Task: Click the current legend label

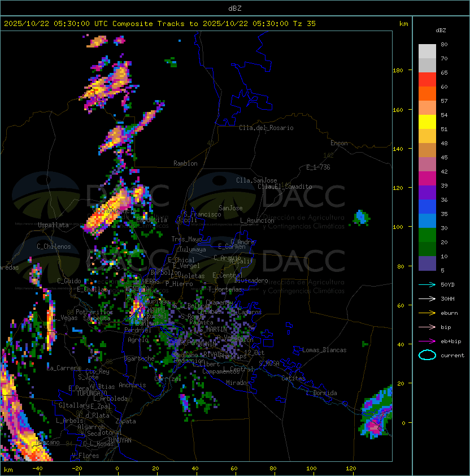Action: click(452, 356)
